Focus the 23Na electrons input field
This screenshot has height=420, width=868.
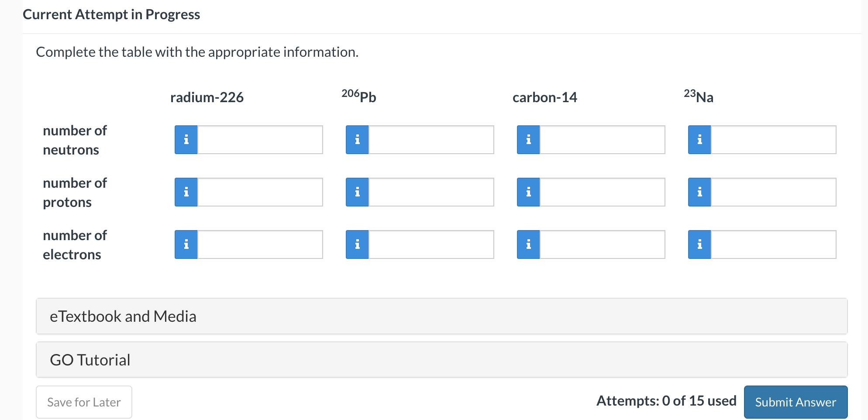[773, 244]
